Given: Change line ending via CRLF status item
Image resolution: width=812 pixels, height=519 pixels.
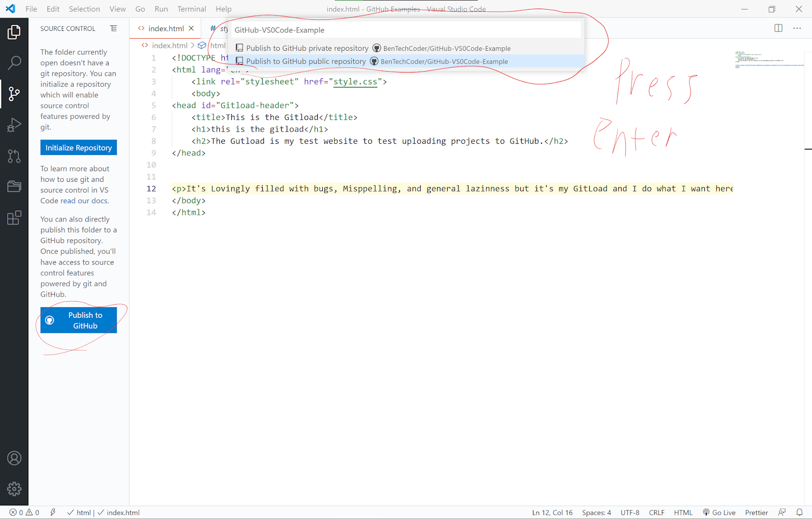Looking at the screenshot, I should pos(656,512).
